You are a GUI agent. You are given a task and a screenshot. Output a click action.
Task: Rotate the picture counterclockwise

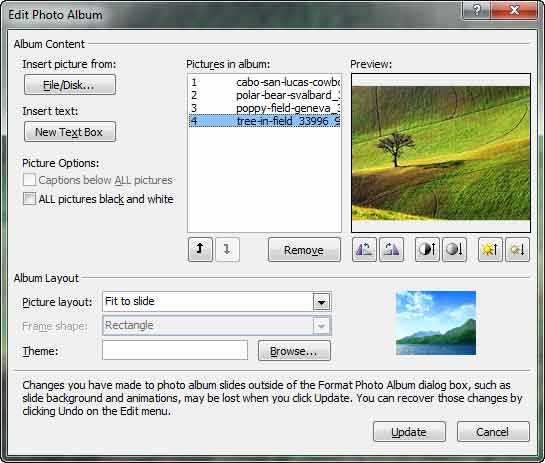pos(364,249)
